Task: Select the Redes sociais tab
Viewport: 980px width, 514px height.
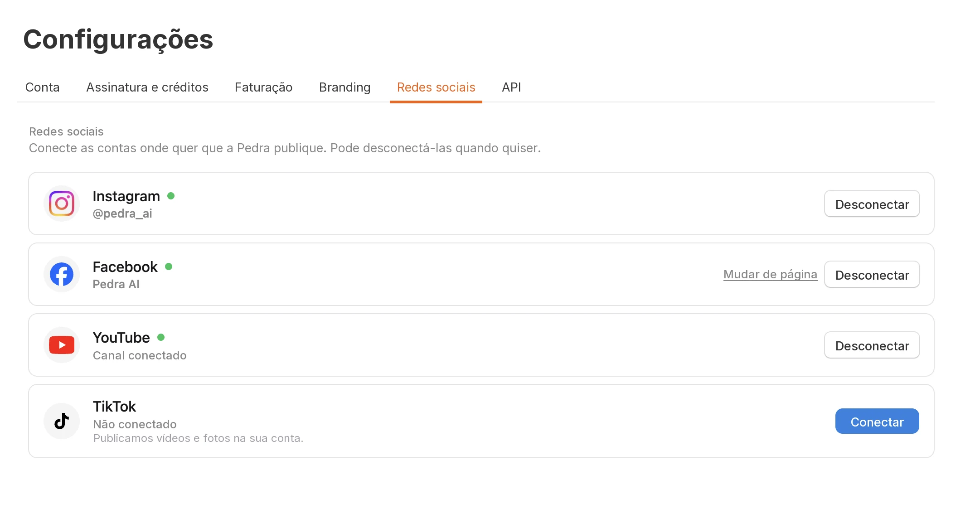Action: pos(436,87)
